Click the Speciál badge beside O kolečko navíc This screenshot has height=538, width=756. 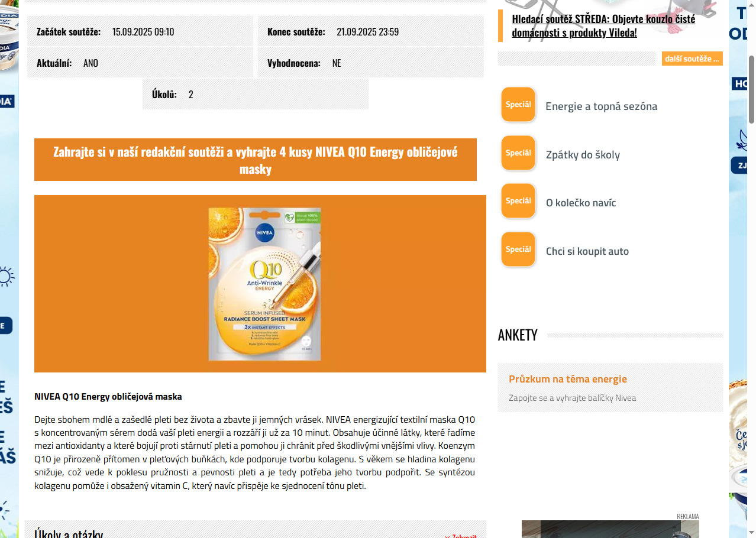519,202
